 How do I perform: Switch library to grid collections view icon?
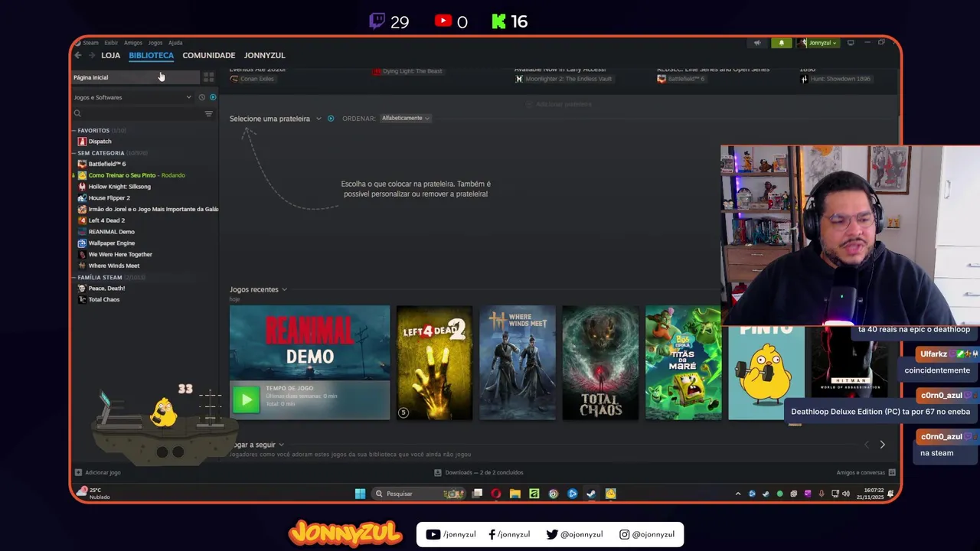click(208, 77)
